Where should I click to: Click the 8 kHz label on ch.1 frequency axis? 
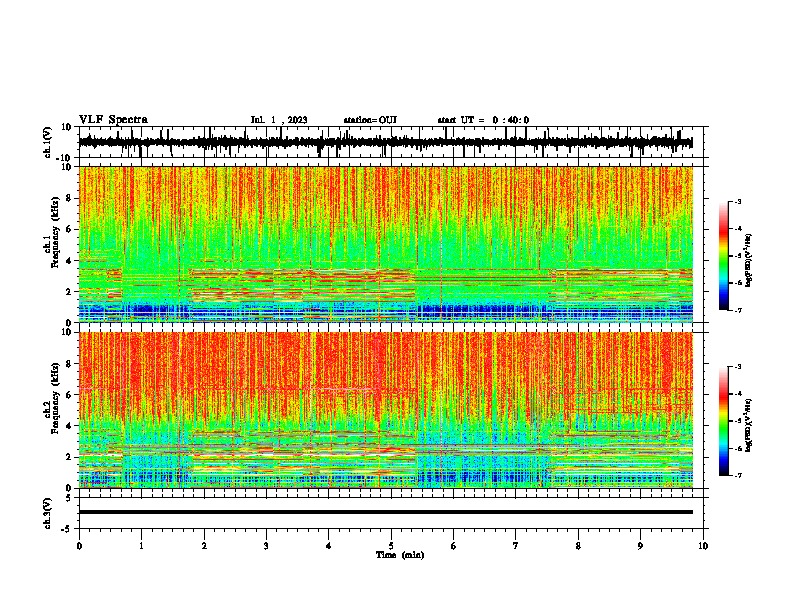click(69, 198)
